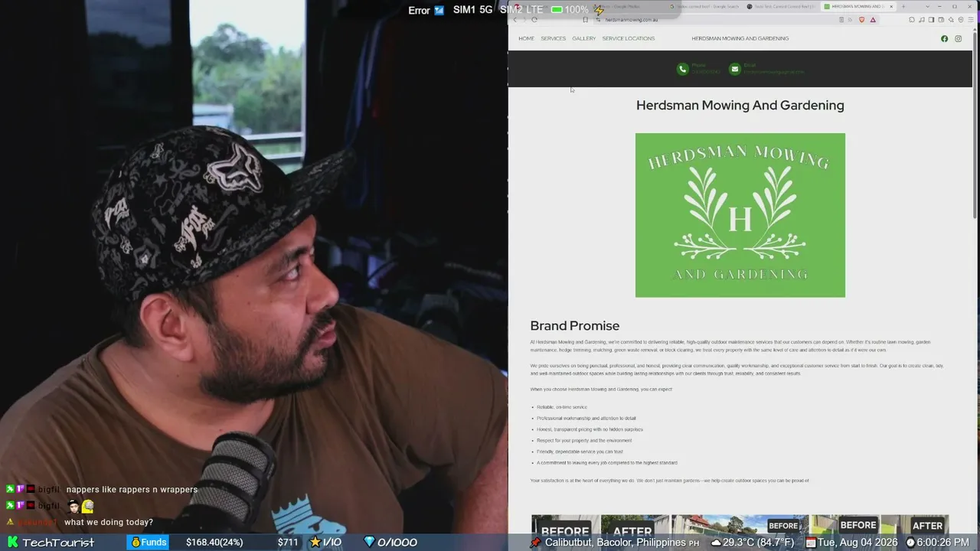
Task: Click the 'Tue, Aug 04 2026' date
Action: [x=857, y=543]
